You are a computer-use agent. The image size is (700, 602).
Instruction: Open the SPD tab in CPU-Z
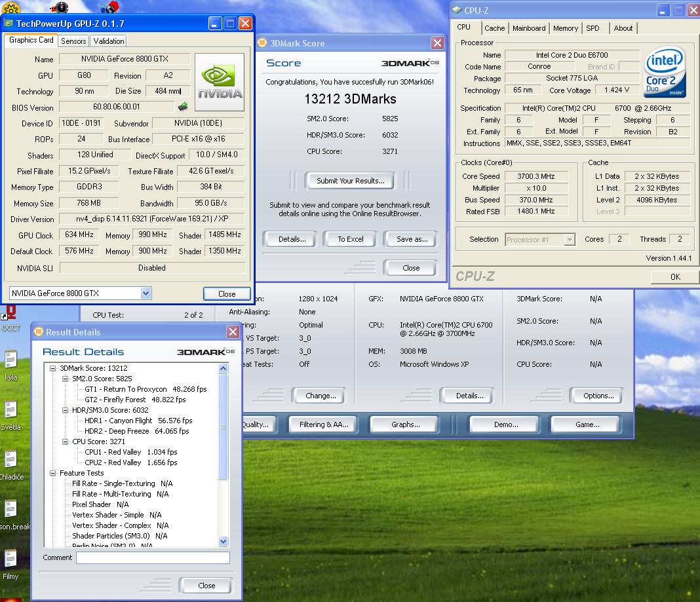tap(593, 28)
